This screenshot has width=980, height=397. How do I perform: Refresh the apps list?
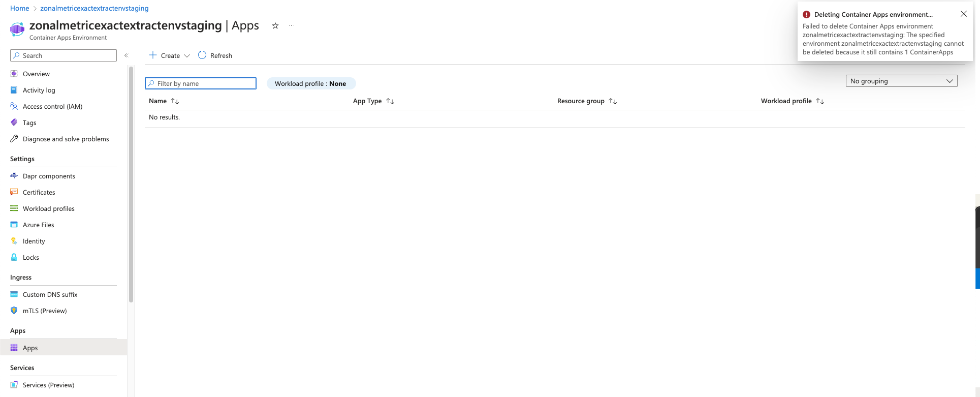point(215,55)
